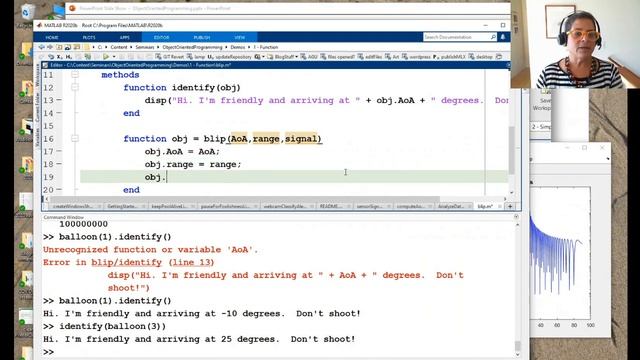Viewport: 640px width, 360px height.
Task: Select ObjectOrientedProgramming in the address path
Action: pyautogui.click(x=192, y=47)
